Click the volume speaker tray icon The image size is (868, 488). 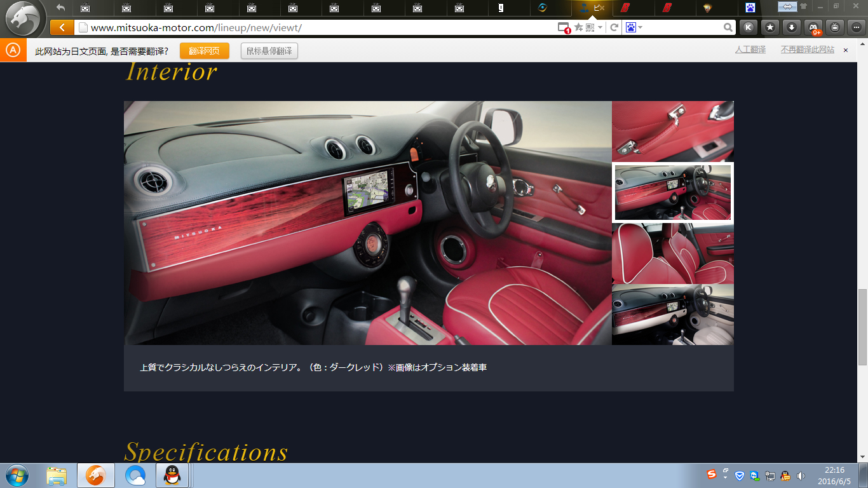801,475
